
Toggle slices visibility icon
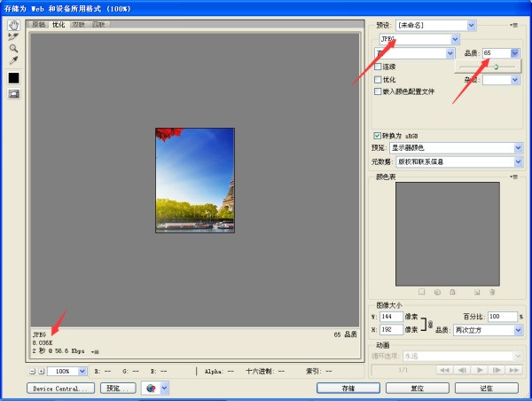pos(13,94)
